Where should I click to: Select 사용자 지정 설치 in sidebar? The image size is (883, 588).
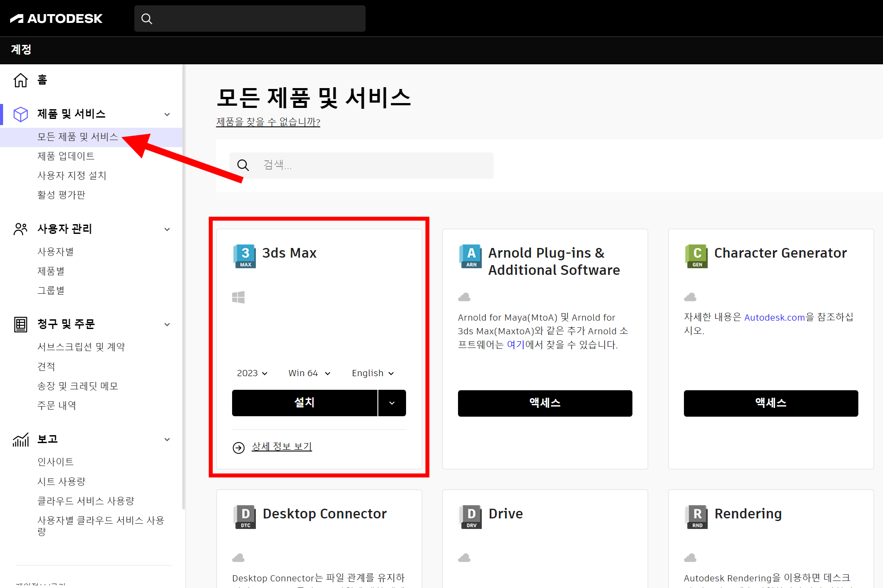(72, 175)
